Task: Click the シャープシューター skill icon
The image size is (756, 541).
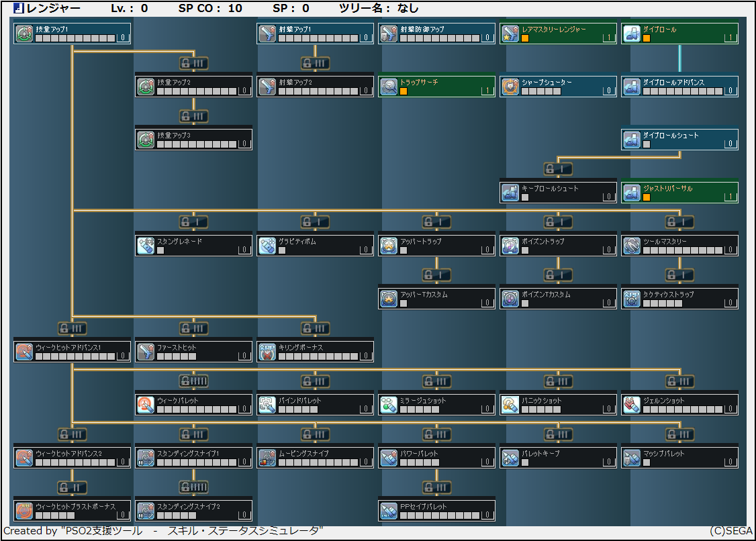Action: (x=511, y=87)
